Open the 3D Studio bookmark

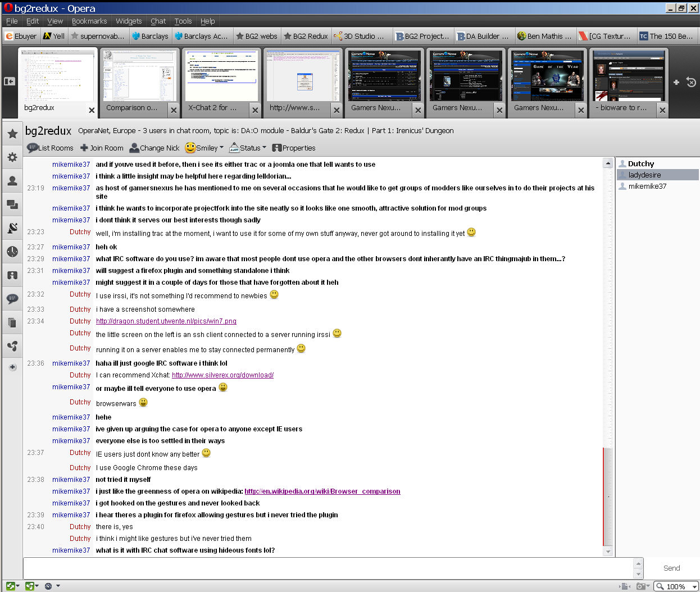[x=360, y=36]
